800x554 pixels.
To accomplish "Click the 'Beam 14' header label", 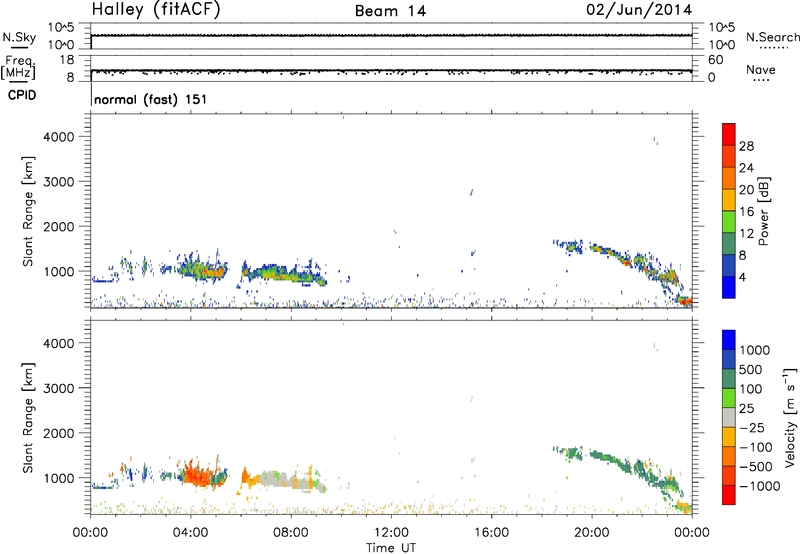I will click(x=390, y=11).
